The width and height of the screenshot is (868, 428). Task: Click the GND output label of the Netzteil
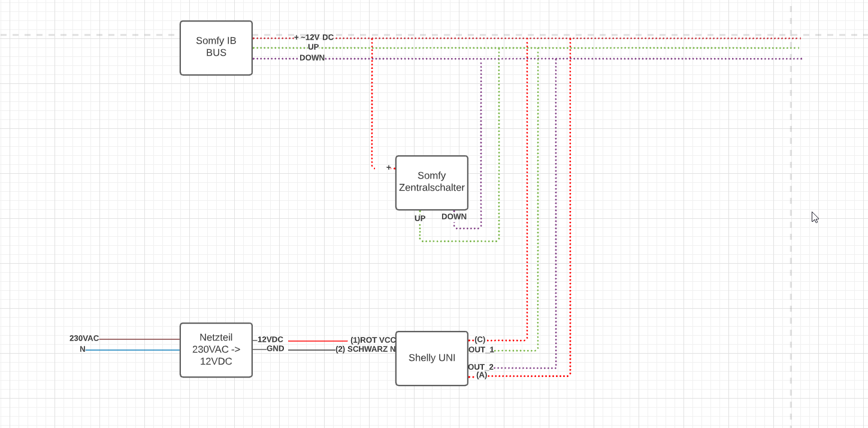276,348
